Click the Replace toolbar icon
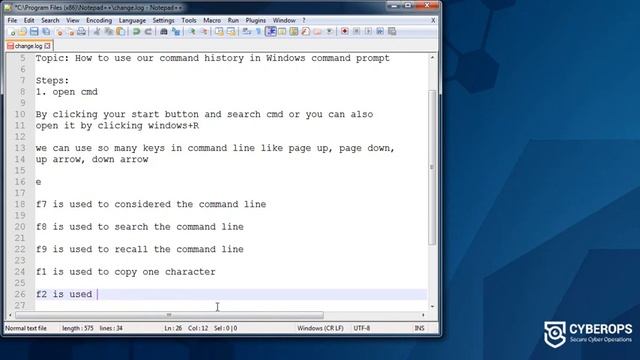640x360 pixels. [x=176, y=31]
